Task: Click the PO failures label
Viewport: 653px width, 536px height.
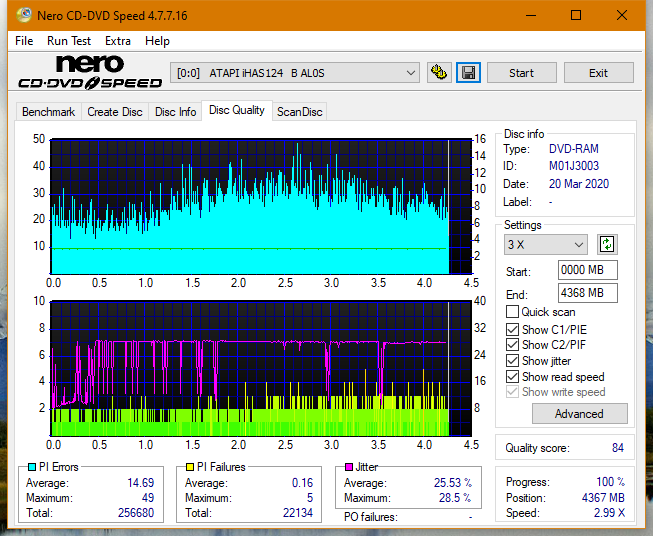Action: (371, 517)
